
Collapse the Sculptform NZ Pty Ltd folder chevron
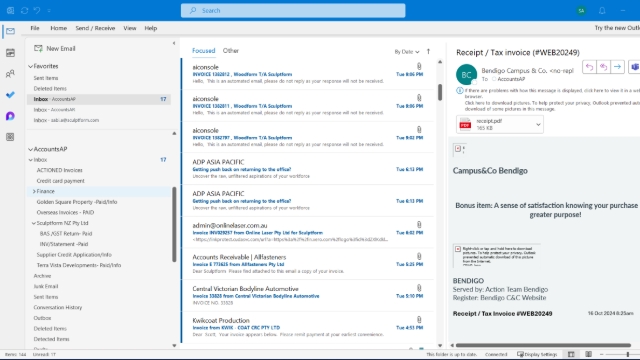coord(34,223)
